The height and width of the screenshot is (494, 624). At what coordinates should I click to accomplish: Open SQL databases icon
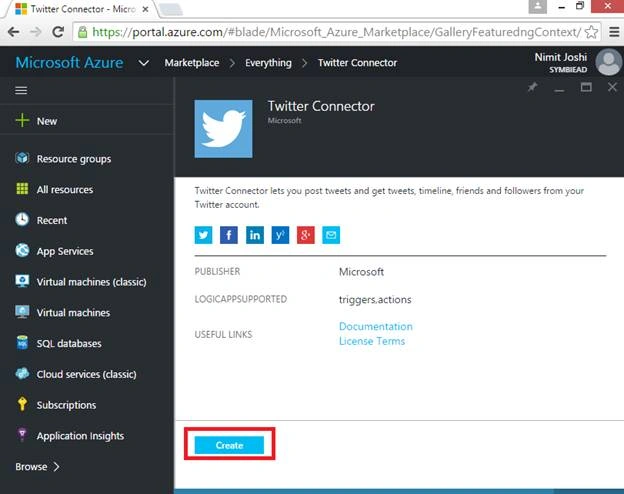tap(22, 342)
